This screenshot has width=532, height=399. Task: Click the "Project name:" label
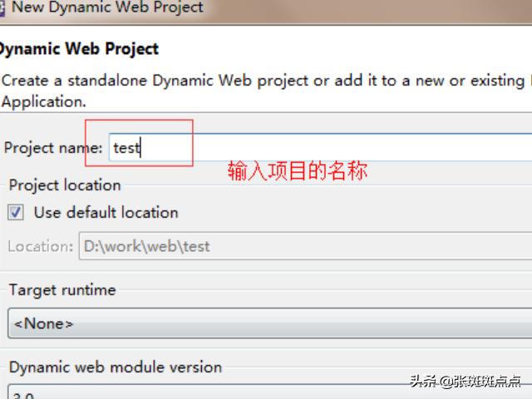tap(53, 148)
